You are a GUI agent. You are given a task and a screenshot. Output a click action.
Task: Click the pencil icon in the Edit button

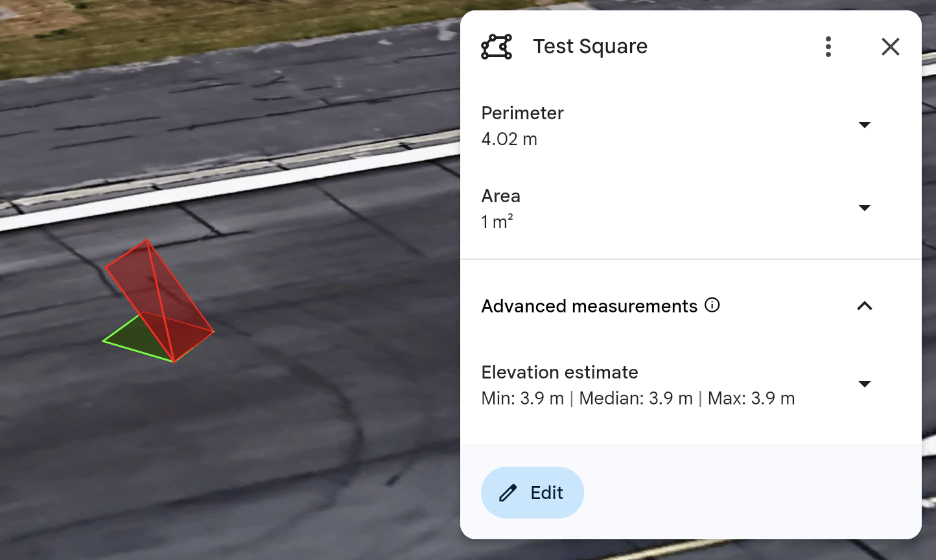[x=508, y=493]
